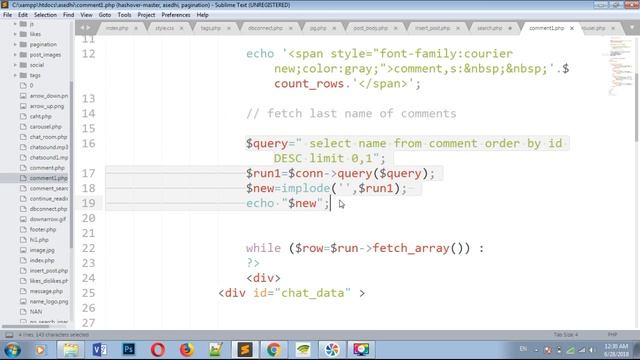Open the Tools menu
This screenshot has height=360, width=640.
pos(124,15)
